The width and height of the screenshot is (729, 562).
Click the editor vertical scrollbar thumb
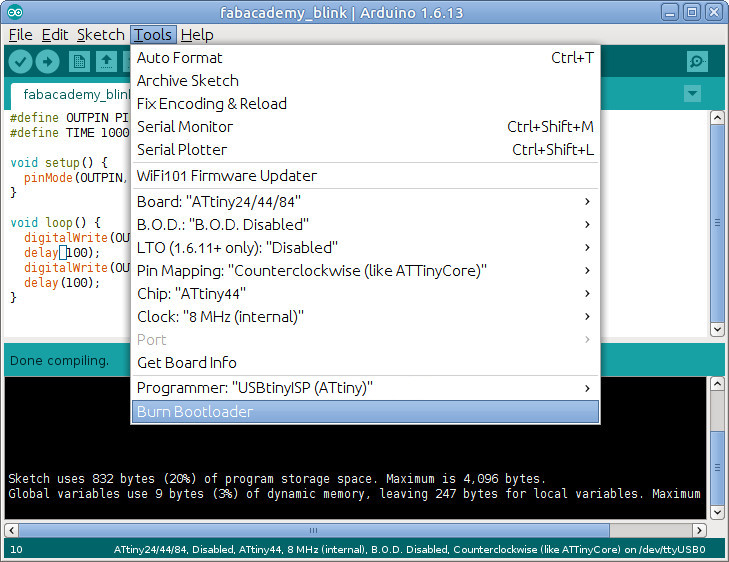pos(717,223)
